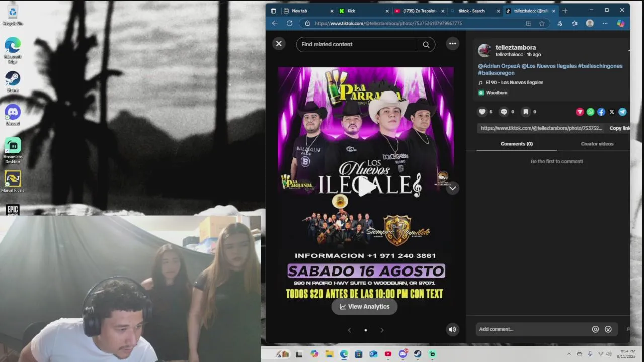This screenshot has height=362, width=644.
Task: Share via the red send-to-friends icon
Action: [580, 112]
